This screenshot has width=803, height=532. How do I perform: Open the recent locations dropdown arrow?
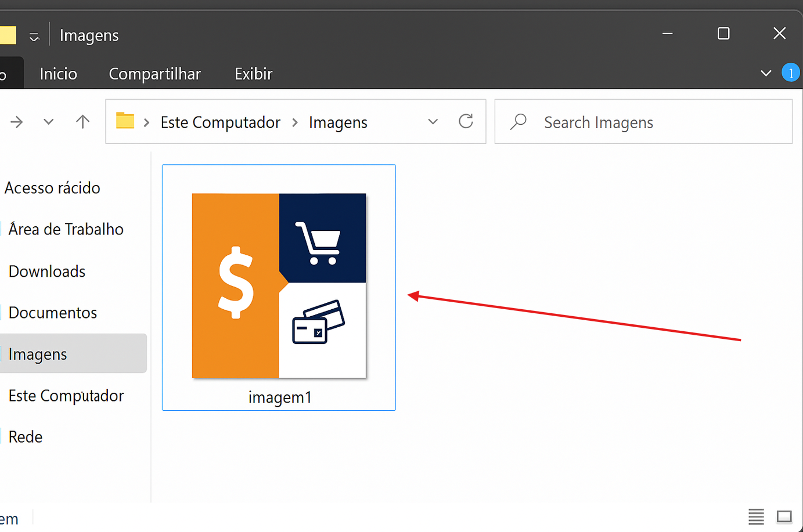coord(49,122)
